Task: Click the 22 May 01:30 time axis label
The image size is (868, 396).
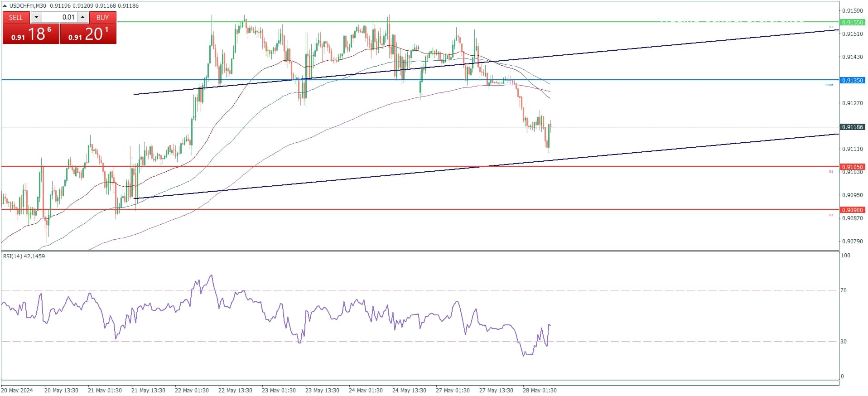Action: click(192, 391)
